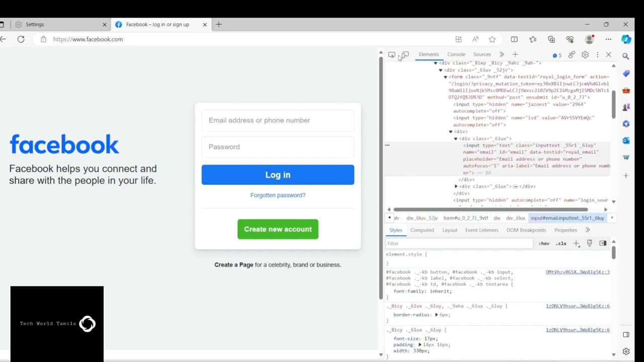The width and height of the screenshot is (644, 362).
Task: Close the Facebook browser tab
Action: coord(205,25)
